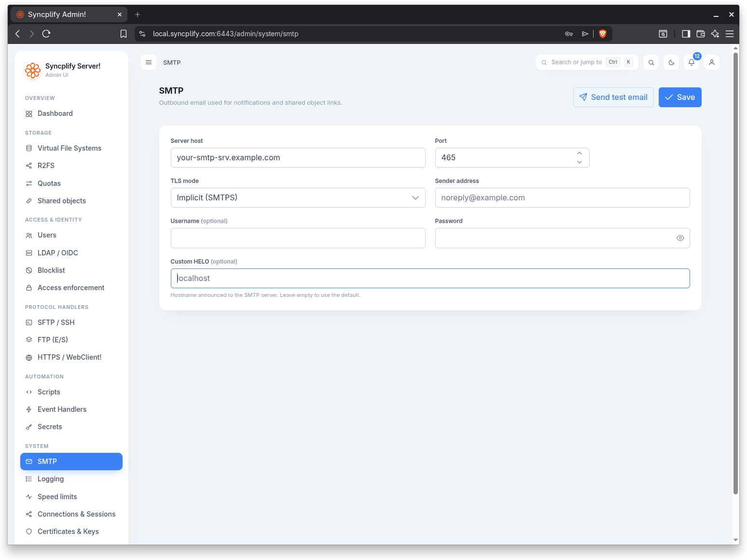Click the Send test email button

click(x=613, y=97)
